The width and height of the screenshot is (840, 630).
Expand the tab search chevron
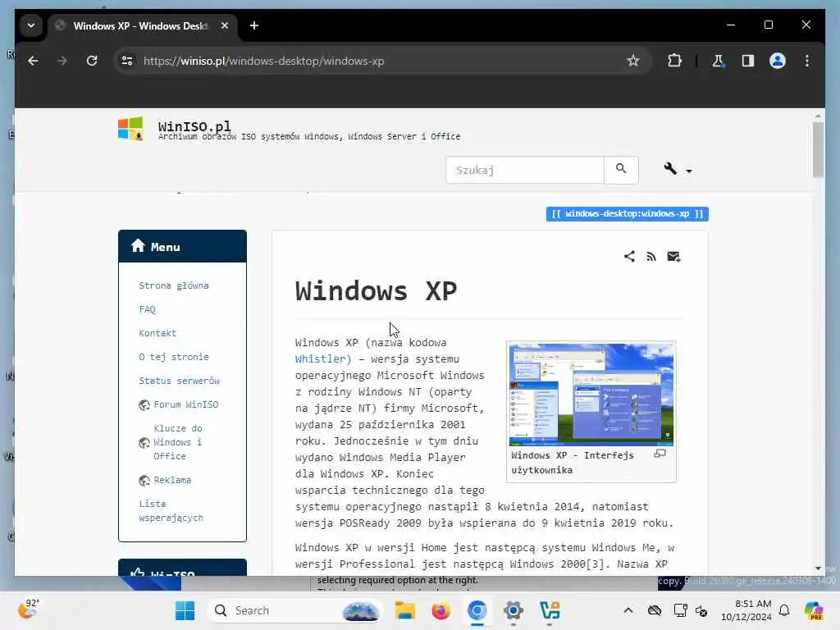pos(31,25)
